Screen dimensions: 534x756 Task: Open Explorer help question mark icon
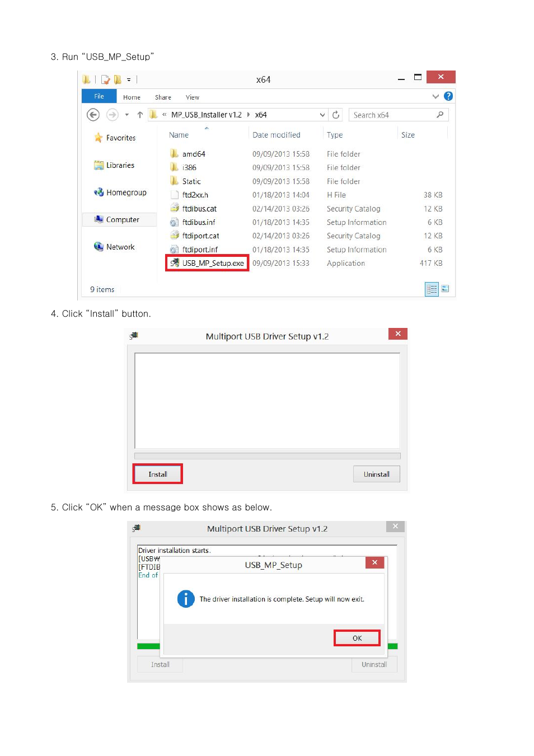tap(448, 96)
